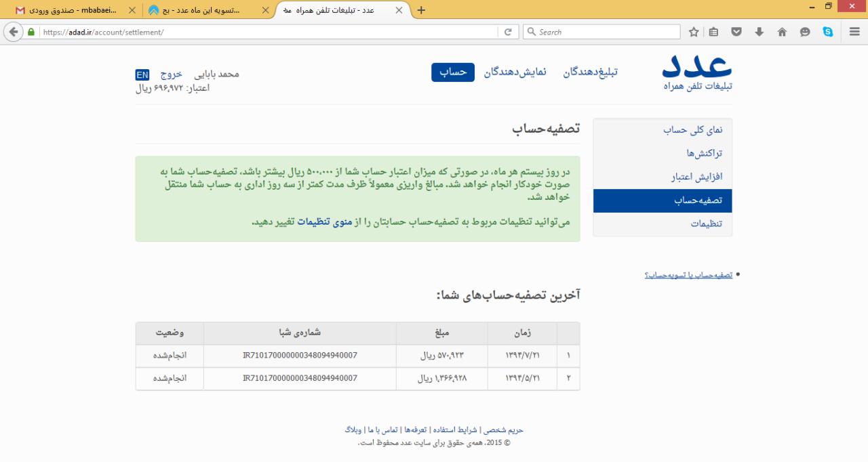Go to نمایش‌دهندگان in top navigation

pyautogui.click(x=515, y=72)
